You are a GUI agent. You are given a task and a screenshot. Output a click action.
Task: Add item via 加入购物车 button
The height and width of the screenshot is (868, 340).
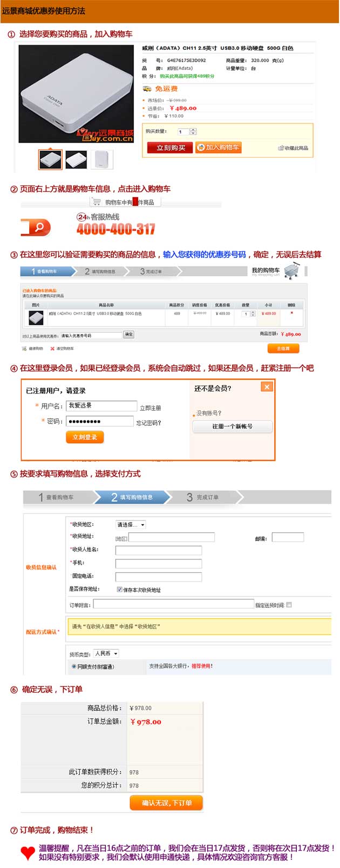coord(218,147)
